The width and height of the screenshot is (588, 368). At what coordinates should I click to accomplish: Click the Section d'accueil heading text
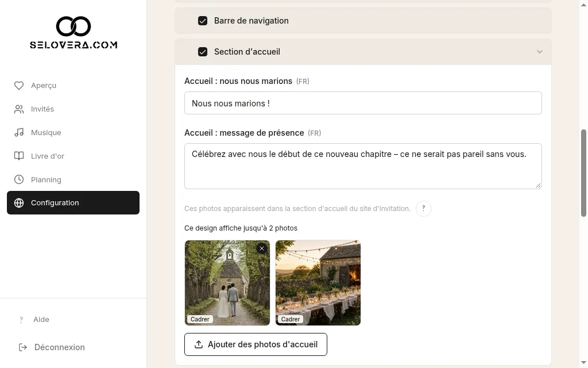(247, 52)
